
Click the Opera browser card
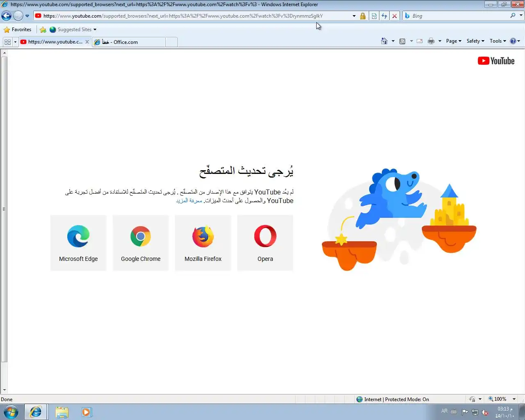point(265,243)
